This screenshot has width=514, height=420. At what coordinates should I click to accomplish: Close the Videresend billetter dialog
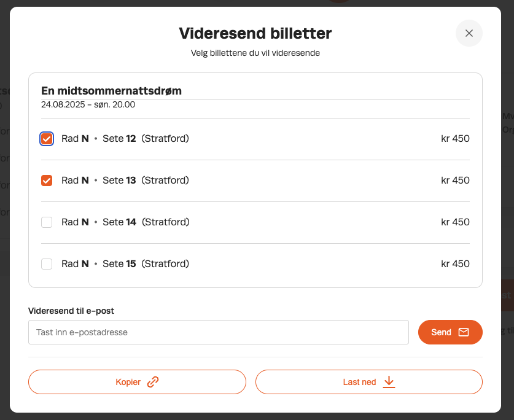point(469,33)
